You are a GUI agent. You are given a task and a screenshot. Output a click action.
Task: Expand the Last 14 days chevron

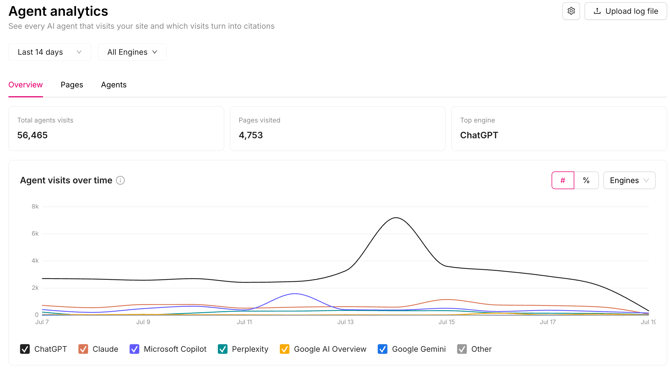(79, 52)
